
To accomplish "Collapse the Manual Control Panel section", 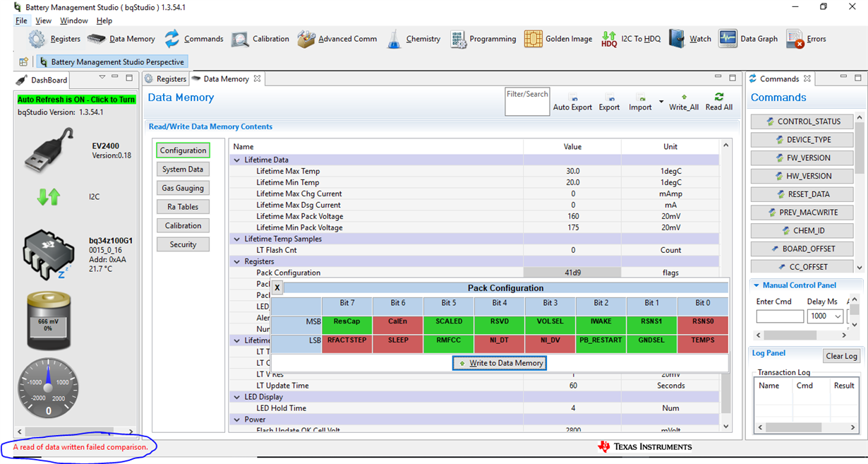I will pyautogui.click(x=757, y=285).
